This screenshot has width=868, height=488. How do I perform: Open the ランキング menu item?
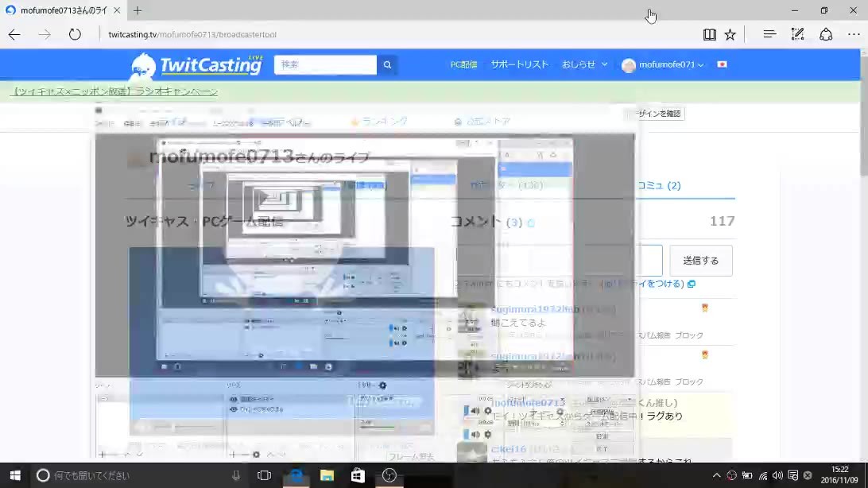point(379,121)
